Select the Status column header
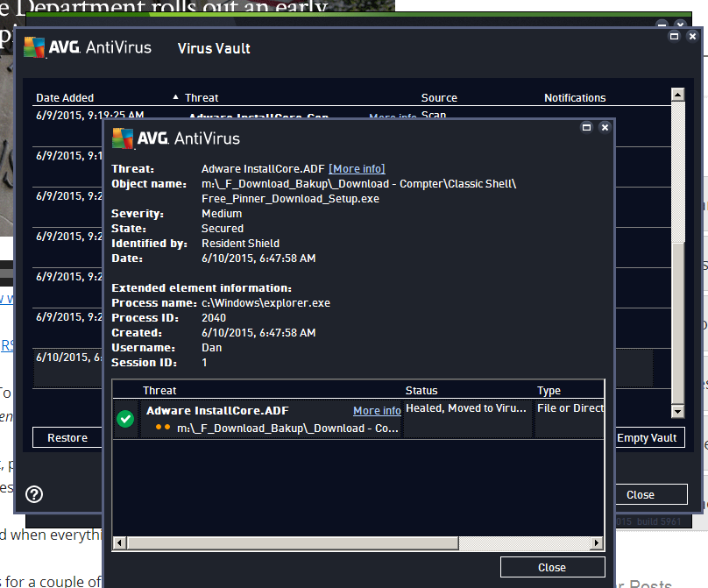Image resolution: width=708 pixels, height=588 pixels. [421, 391]
